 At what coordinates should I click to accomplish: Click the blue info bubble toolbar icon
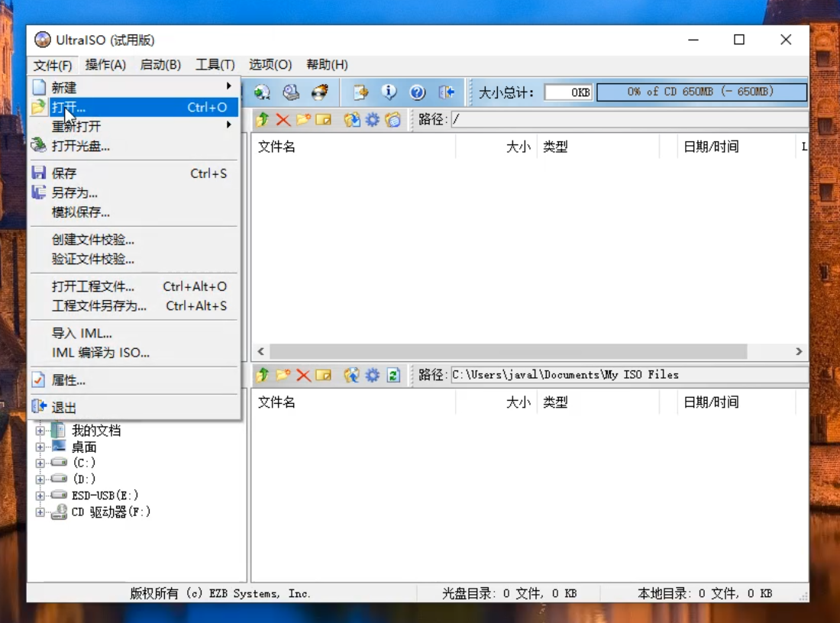389,92
